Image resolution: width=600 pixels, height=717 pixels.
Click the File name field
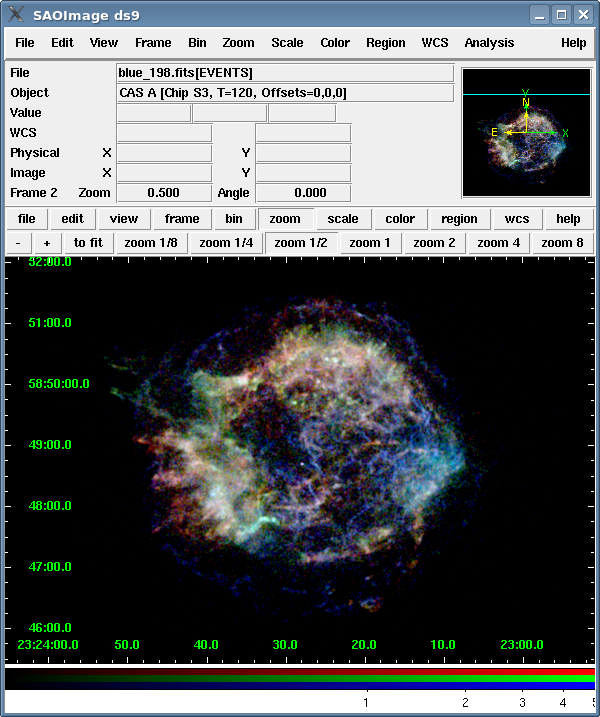(285, 73)
